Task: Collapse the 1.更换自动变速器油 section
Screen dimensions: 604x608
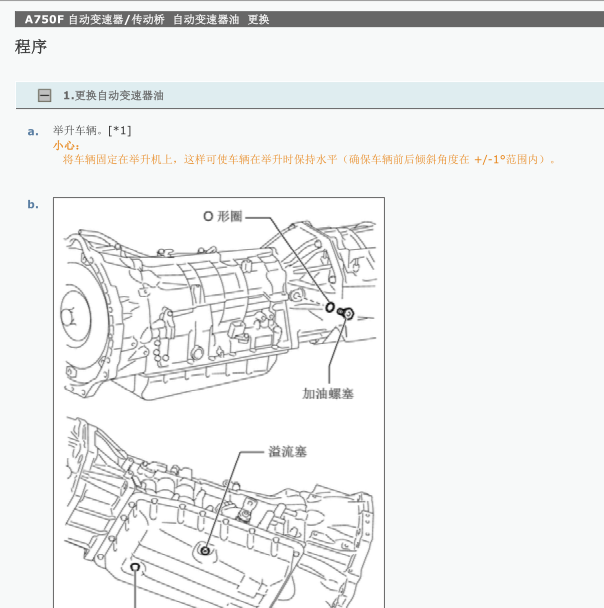Action: point(45,95)
